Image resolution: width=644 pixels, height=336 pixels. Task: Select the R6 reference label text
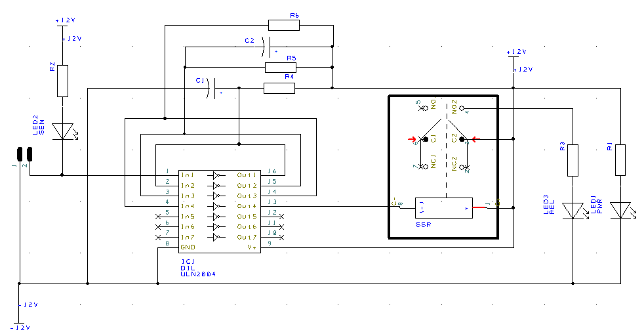pos(294,15)
